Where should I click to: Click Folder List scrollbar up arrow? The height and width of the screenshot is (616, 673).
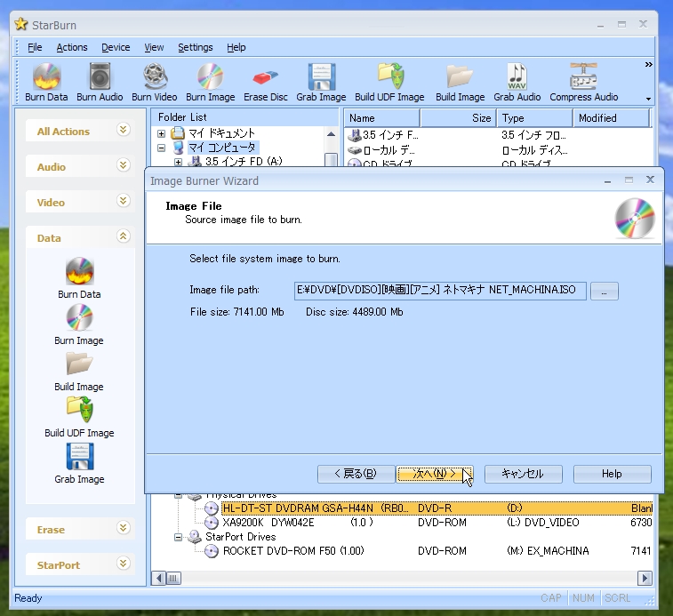(x=331, y=134)
